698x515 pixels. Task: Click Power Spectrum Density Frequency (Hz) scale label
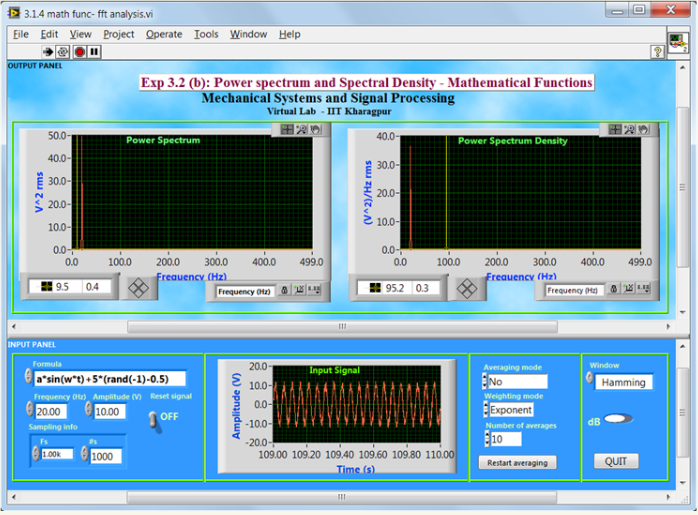tap(573, 290)
